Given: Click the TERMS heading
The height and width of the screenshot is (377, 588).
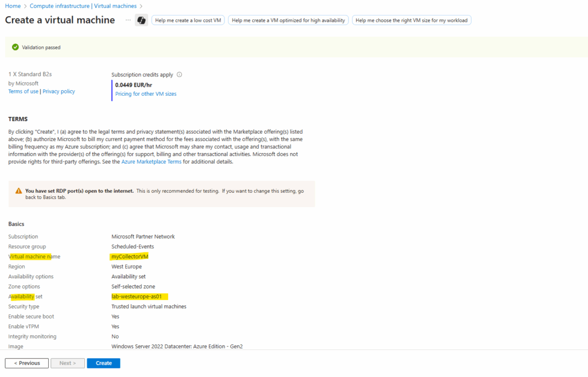Looking at the screenshot, I should [18, 119].
